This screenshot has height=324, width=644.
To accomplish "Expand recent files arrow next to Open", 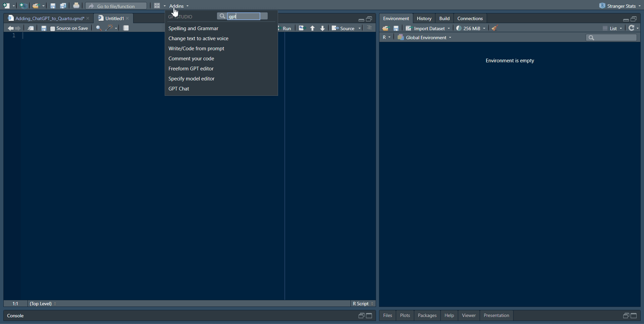I will pos(43,6).
